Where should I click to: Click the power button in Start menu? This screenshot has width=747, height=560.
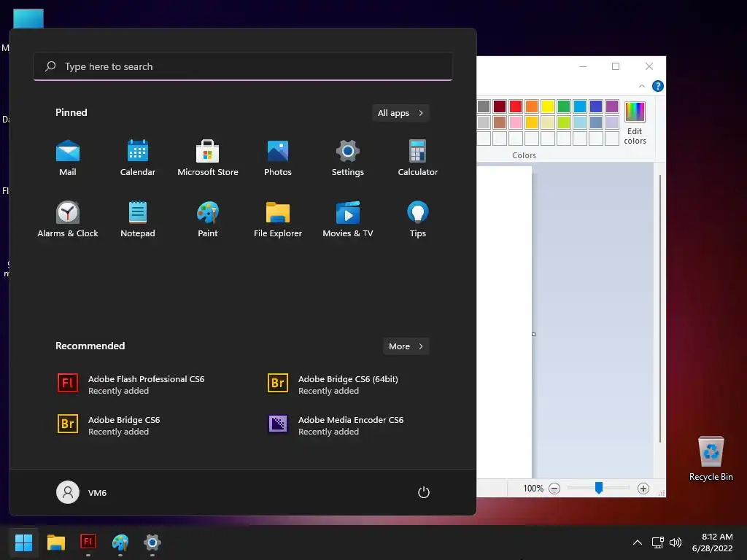pyautogui.click(x=424, y=492)
